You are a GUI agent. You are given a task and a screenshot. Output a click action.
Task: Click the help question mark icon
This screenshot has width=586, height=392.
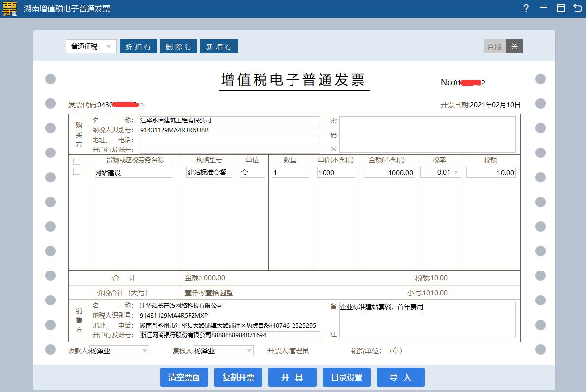click(526, 8)
